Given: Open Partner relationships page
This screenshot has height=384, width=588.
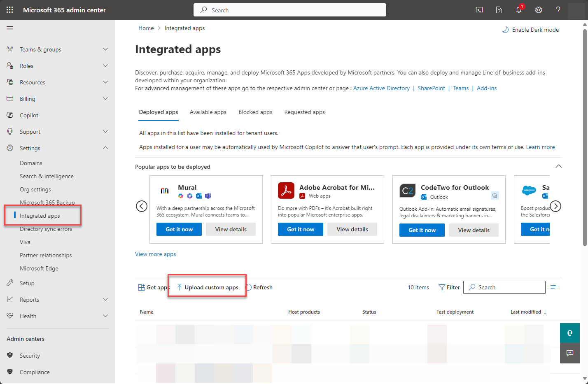Looking at the screenshot, I should (x=46, y=255).
